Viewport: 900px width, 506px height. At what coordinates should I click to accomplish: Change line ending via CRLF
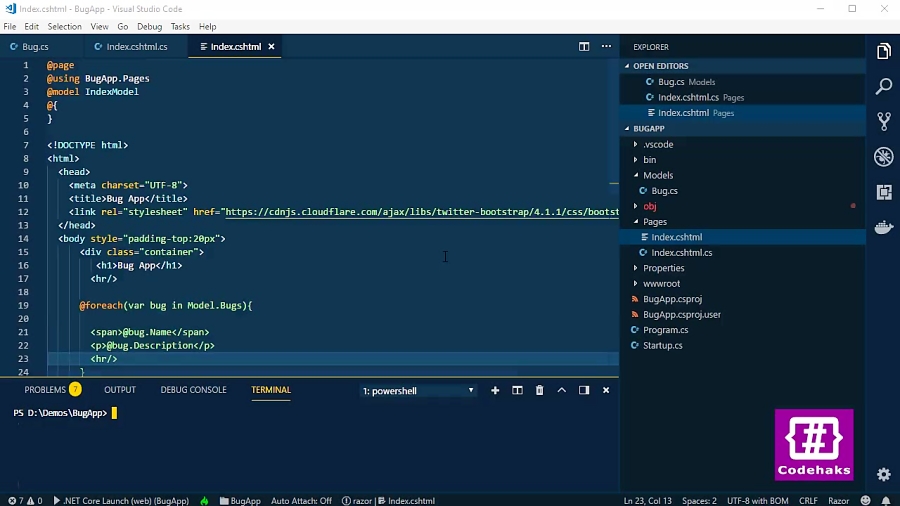[x=808, y=500]
